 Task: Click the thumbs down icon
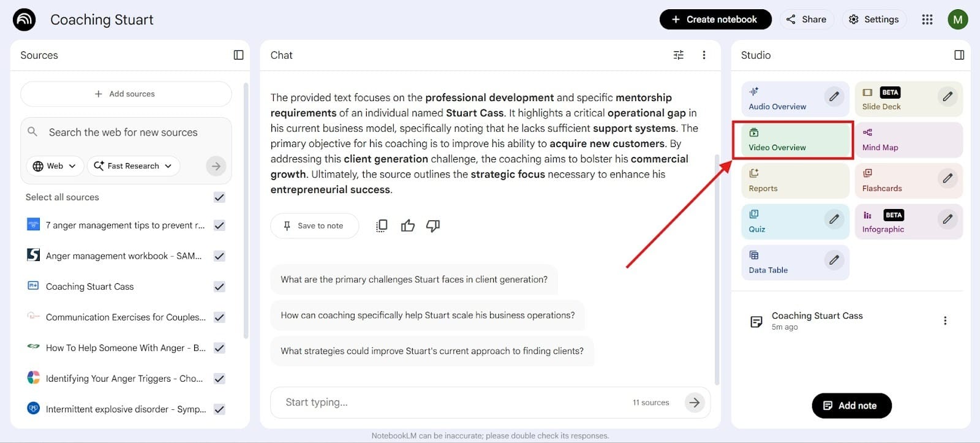coord(433,226)
